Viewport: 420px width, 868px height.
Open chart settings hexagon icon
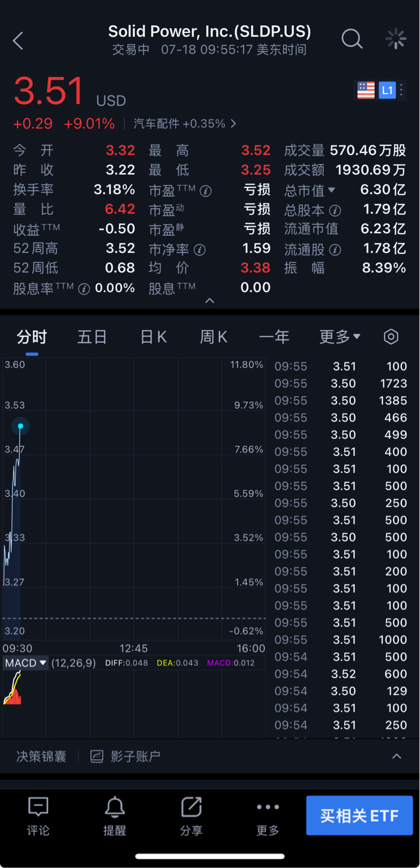[391, 337]
